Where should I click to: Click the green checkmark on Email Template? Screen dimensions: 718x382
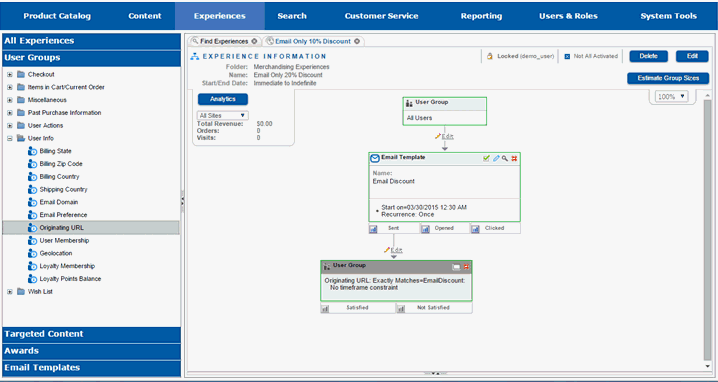coord(486,158)
